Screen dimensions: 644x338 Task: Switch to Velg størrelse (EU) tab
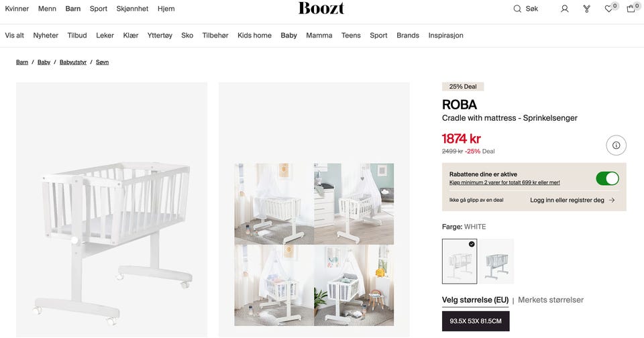[475, 300]
